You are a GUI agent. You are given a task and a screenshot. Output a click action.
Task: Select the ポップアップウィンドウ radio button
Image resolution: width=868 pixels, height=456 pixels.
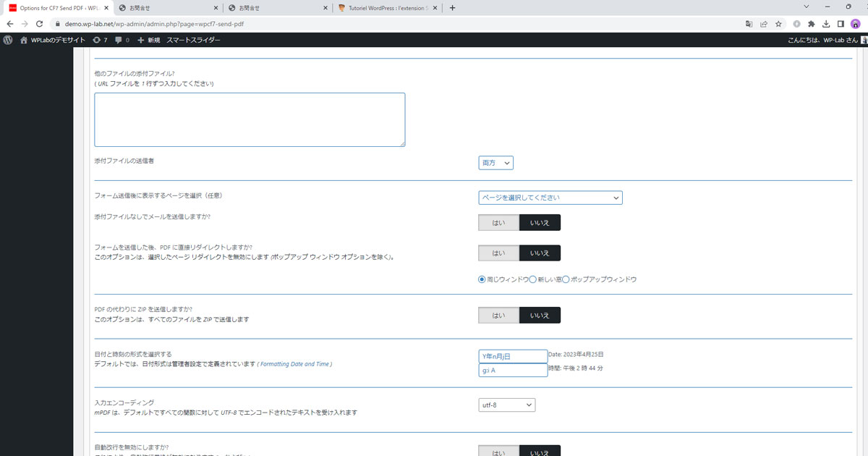[x=566, y=279]
